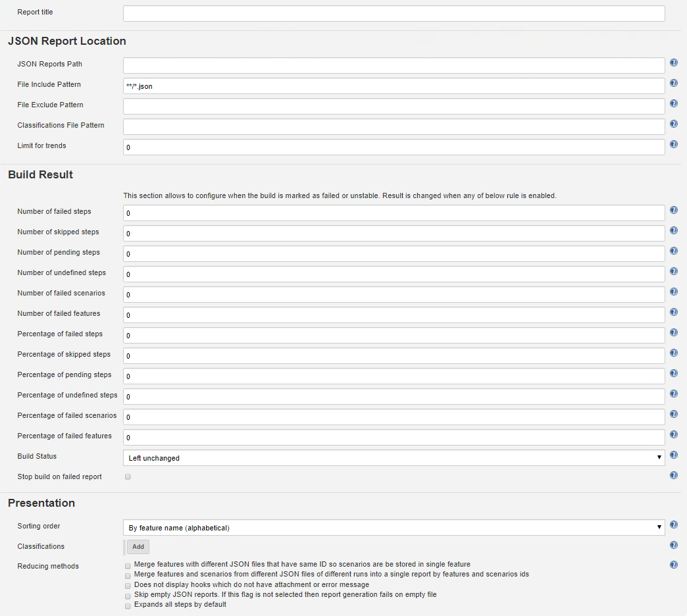Open help for Number of skipped steps
Viewport: 687px width, 616px height.
click(x=674, y=230)
